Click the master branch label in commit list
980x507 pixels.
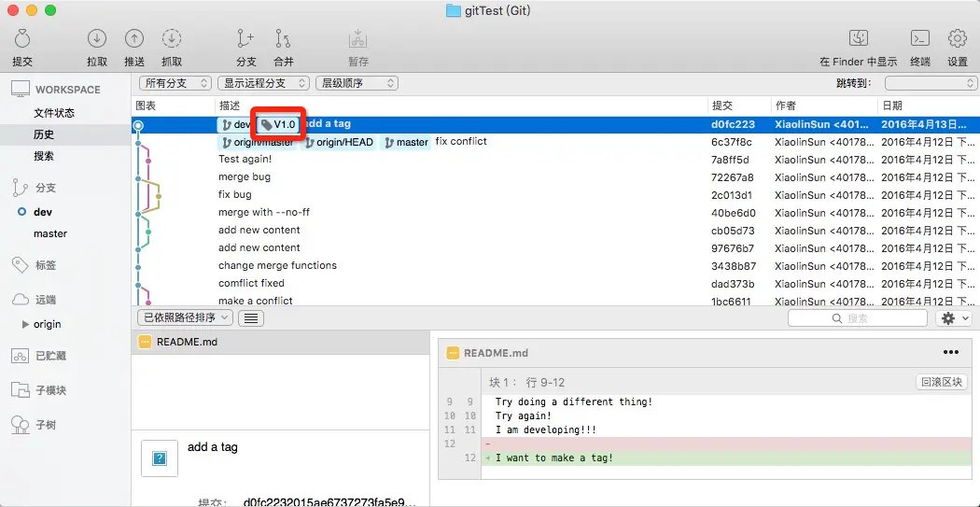pos(406,143)
